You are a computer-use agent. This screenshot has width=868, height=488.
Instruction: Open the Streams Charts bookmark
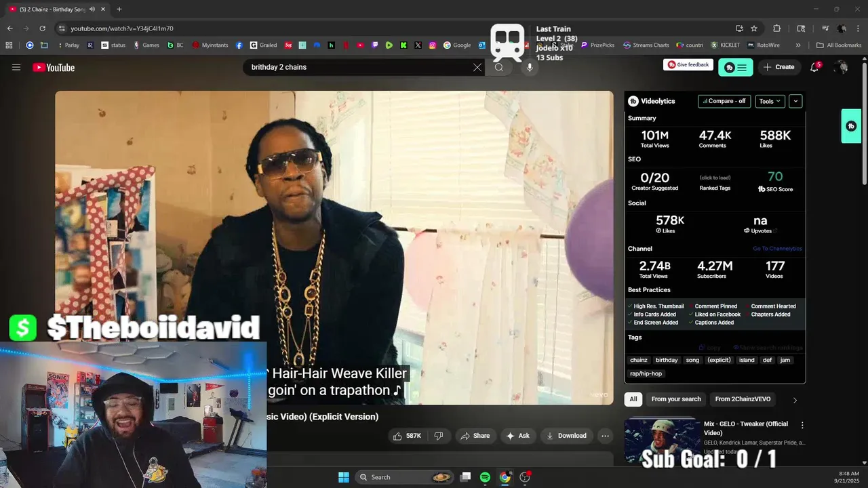click(646, 45)
